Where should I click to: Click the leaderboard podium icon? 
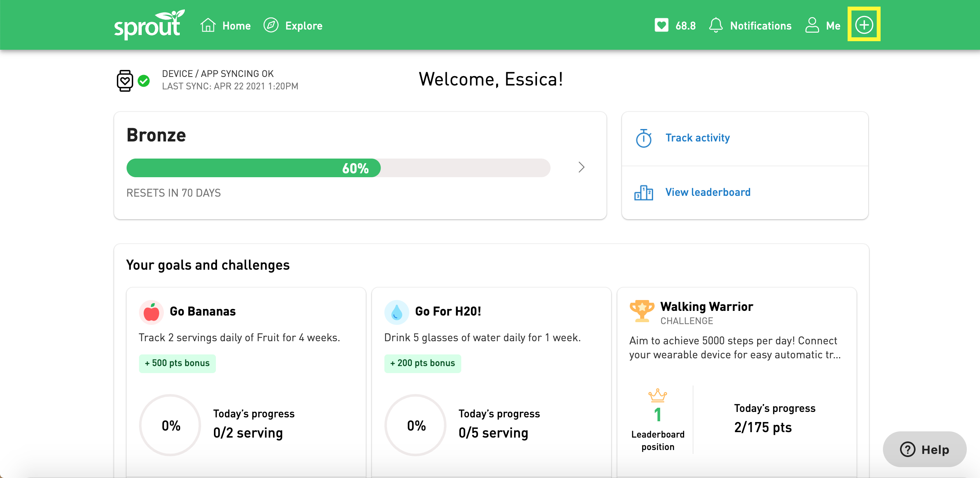pyautogui.click(x=644, y=193)
